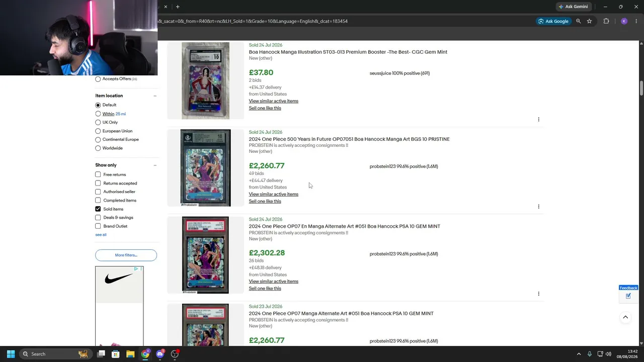644x362 pixels.
Task: Launch Microsoft Store from the taskbar
Action: [x=116, y=354]
